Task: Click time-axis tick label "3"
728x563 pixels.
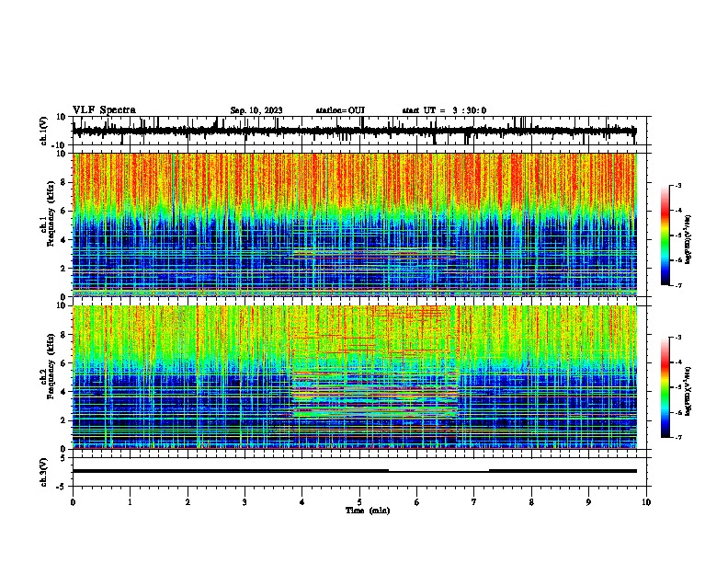Action: point(245,502)
